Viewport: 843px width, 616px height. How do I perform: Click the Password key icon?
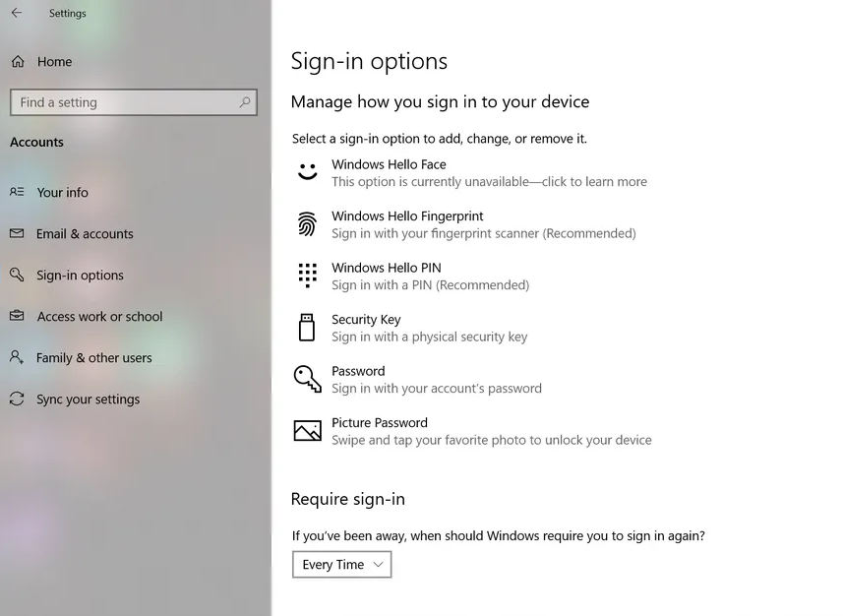[x=308, y=379]
